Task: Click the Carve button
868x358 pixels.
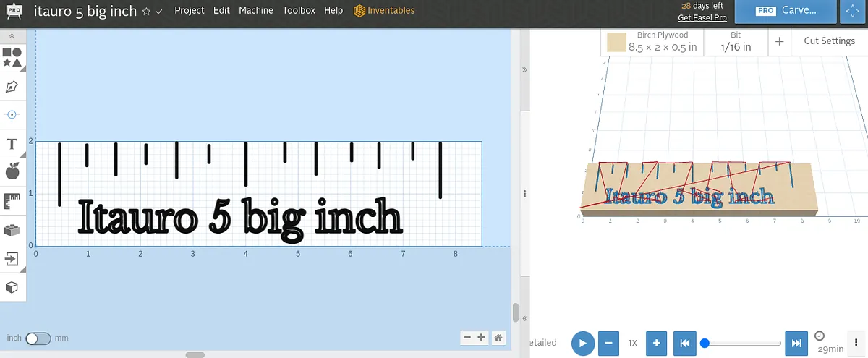Action: point(785,12)
